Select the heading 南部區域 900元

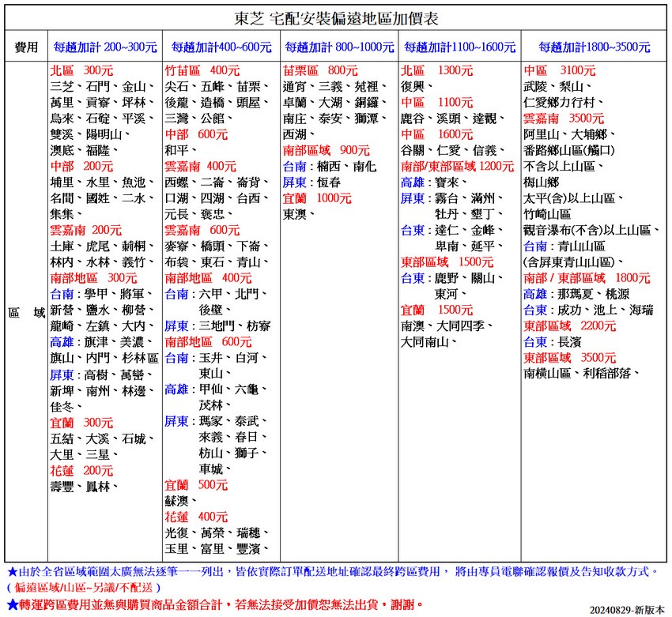(327, 150)
